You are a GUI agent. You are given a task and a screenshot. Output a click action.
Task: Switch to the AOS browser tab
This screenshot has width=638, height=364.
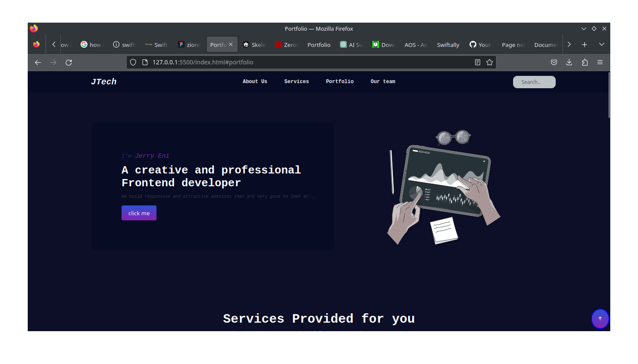tap(415, 45)
